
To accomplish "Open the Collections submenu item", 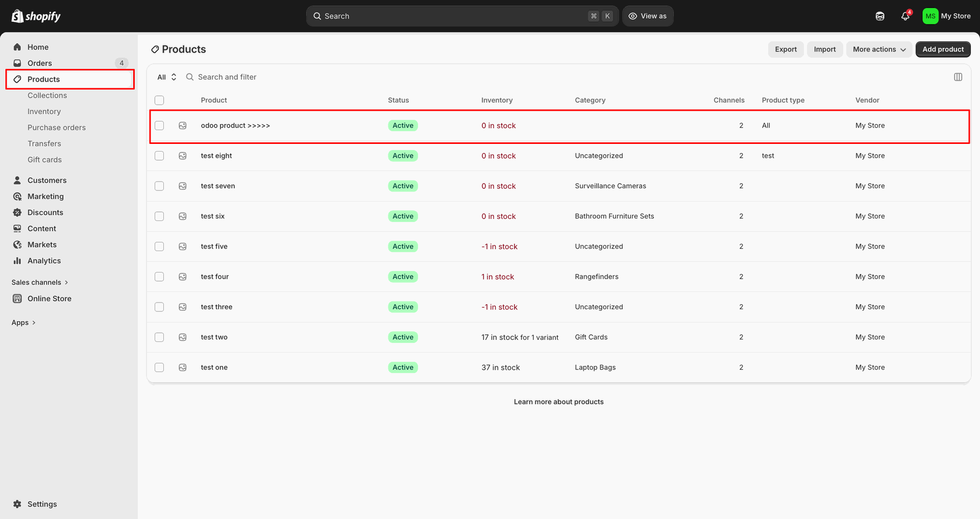I will (x=47, y=95).
